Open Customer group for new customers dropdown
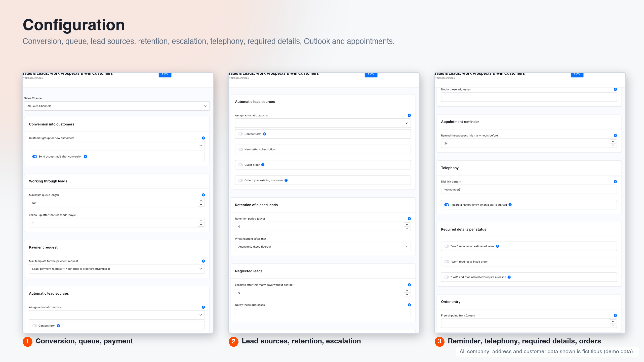644x362 pixels. tap(117, 146)
